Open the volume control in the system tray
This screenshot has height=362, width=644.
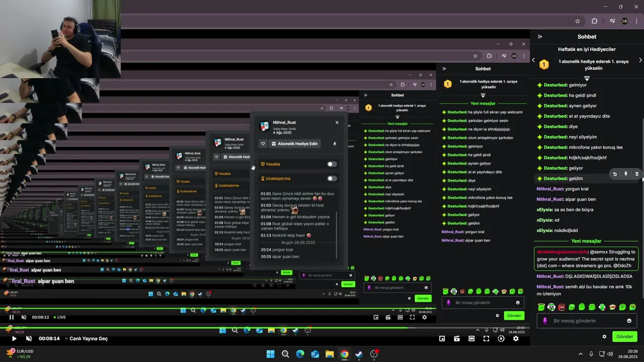(610, 354)
